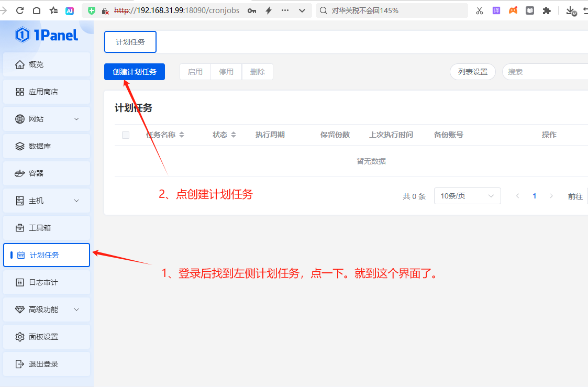Open the browser downloads icon
This screenshot has height=387, width=588.
click(x=571, y=11)
